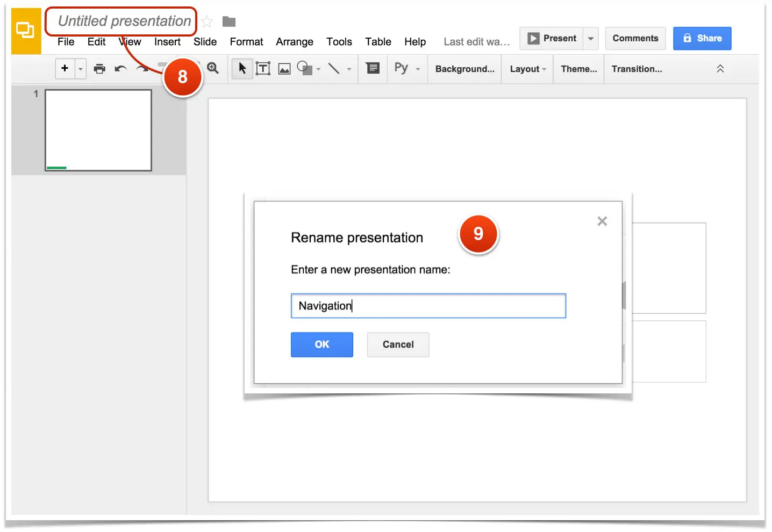Open the Layout dropdown
The height and width of the screenshot is (532, 772).
coord(528,69)
